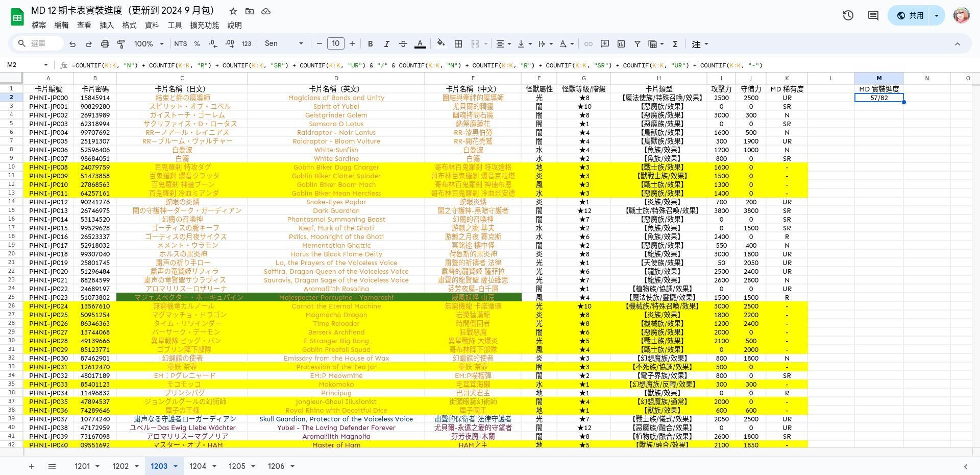Click the insert chart icon
Image resolution: width=980 pixels, height=475 pixels.
[621, 44]
